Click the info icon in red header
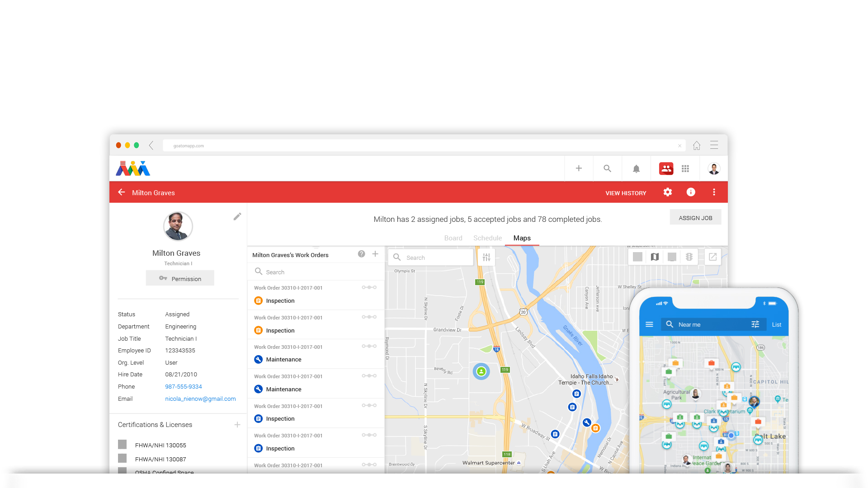Image resolution: width=868 pixels, height=488 pixels. [691, 192]
